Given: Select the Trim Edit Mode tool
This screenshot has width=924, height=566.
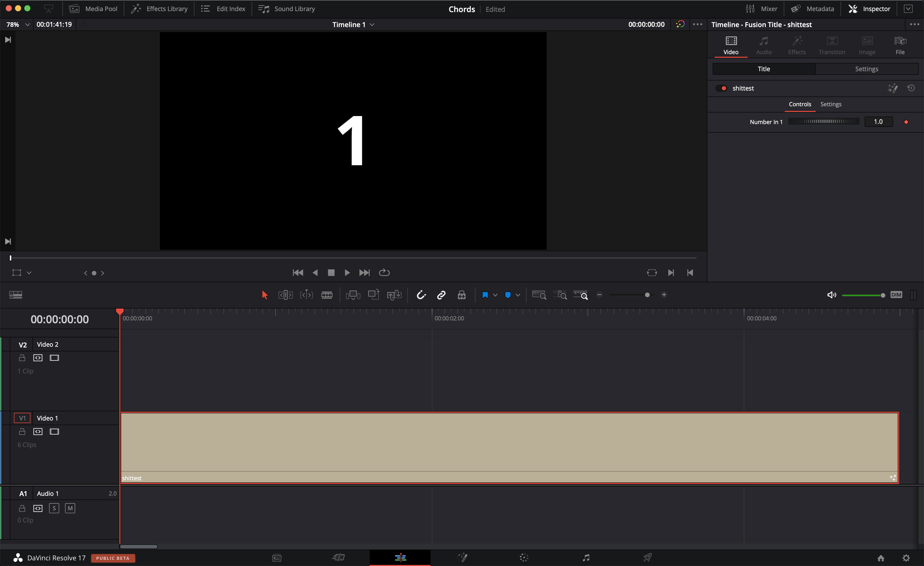Looking at the screenshot, I should click(285, 295).
